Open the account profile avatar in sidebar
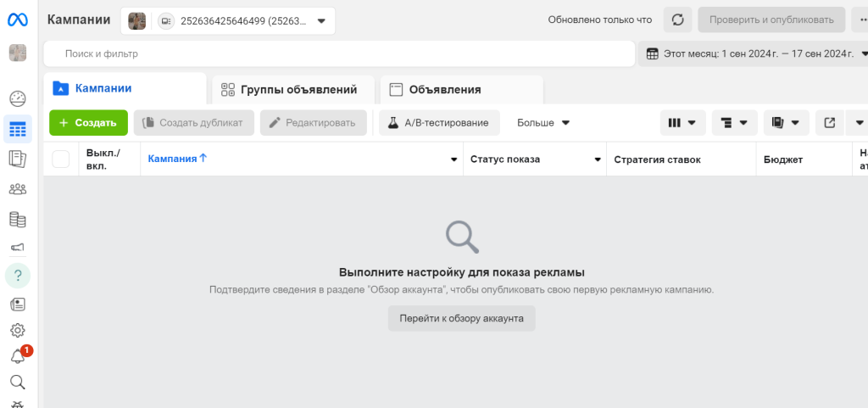The height and width of the screenshot is (408, 868). (17, 53)
